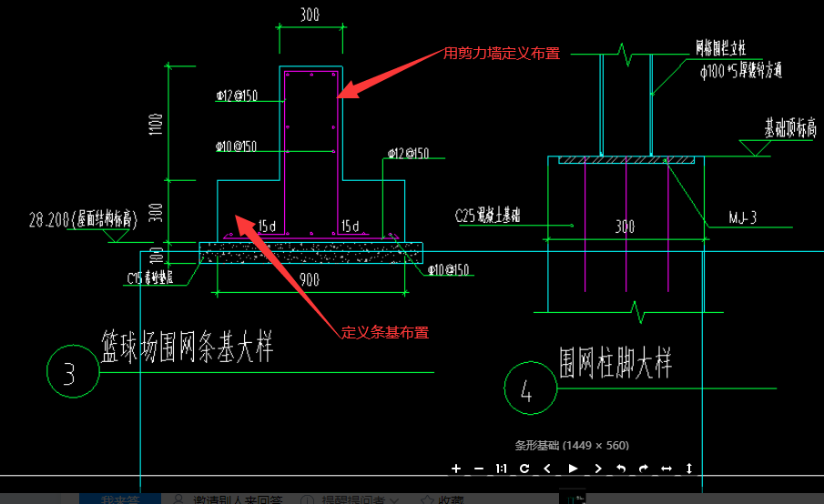The image size is (824, 504).
Task: Go to the next image
Action: pyautogui.click(x=598, y=469)
